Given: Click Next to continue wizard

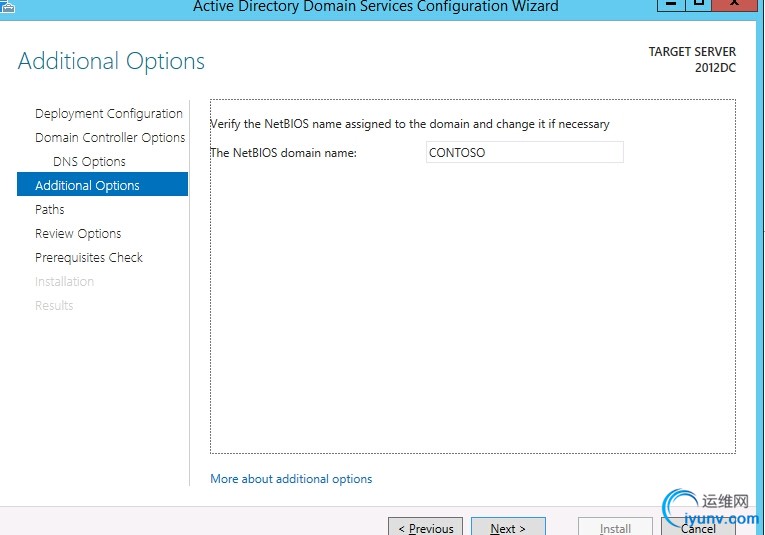Looking at the screenshot, I should point(508,527).
